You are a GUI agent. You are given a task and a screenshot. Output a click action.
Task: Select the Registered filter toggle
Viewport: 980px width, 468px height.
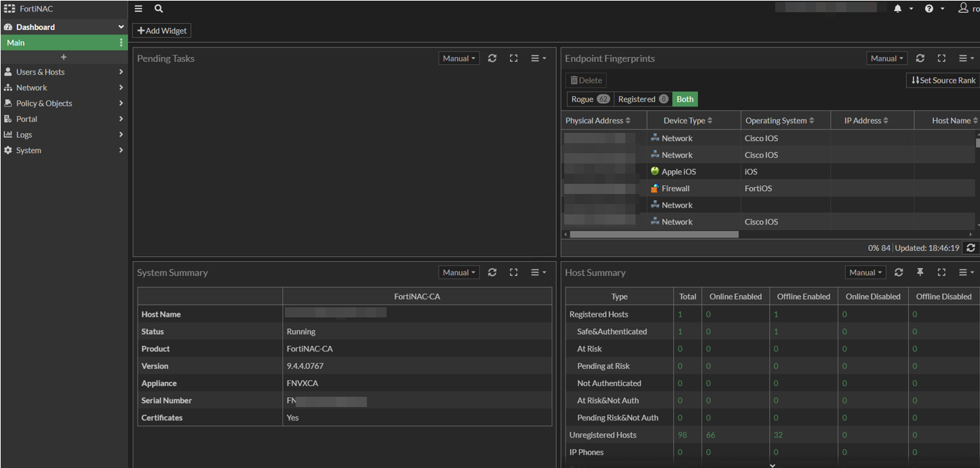point(643,99)
